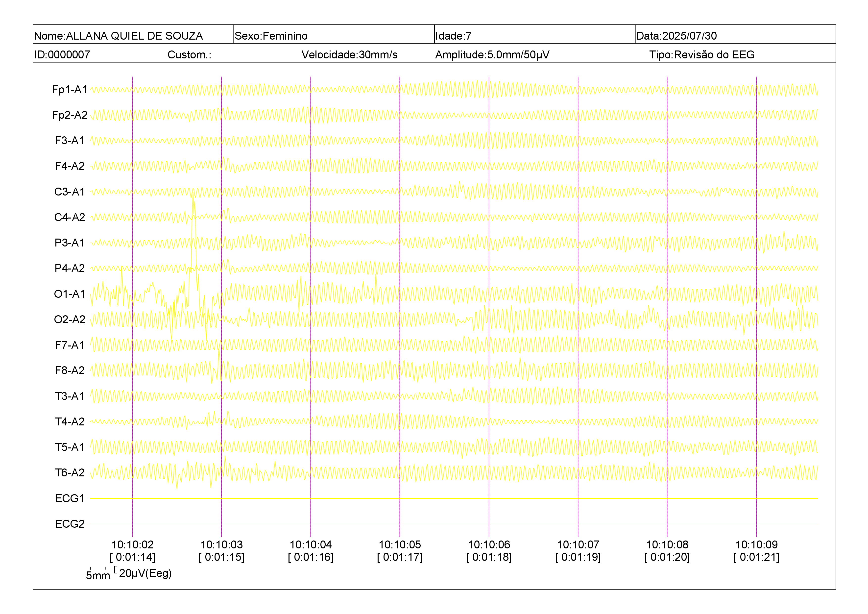Select the T6-A2 channel label

point(70,473)
